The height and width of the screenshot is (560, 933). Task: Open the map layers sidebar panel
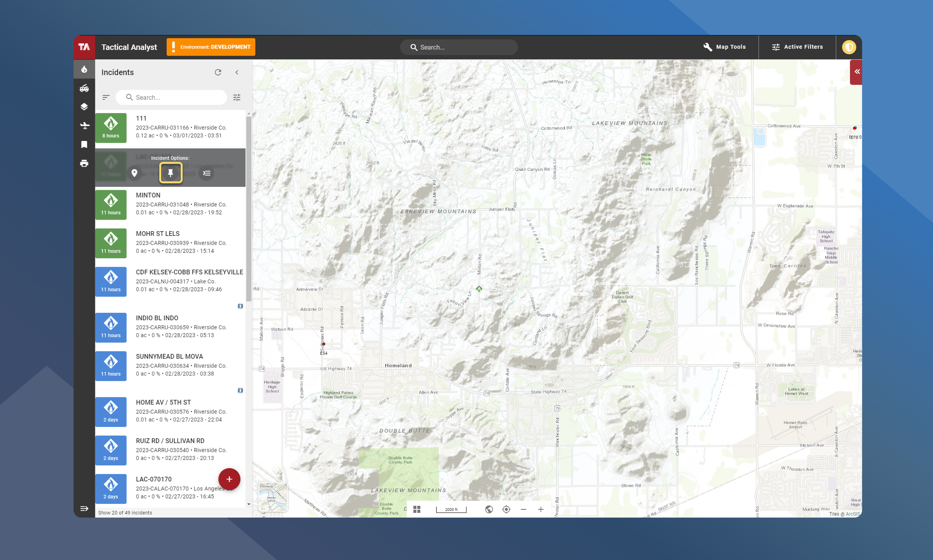pos(84,107)
